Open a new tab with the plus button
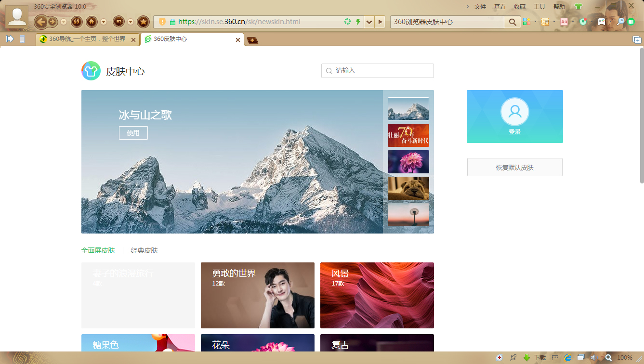 click(252, 40)
